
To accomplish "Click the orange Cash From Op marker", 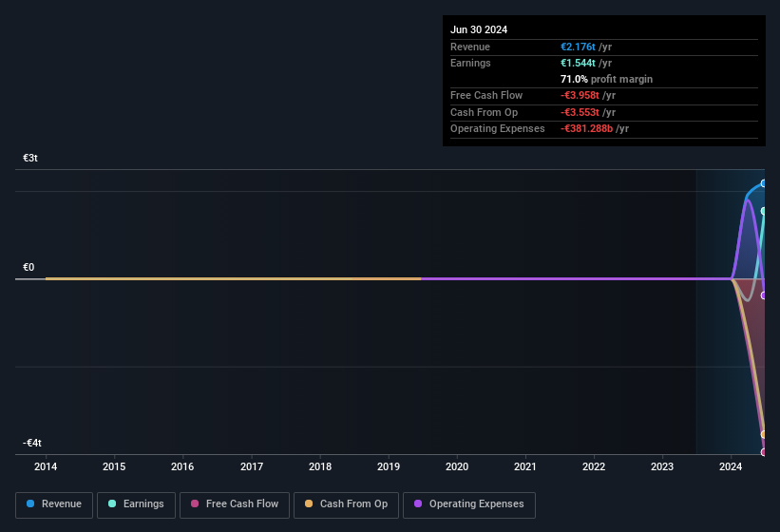I will (764, 435).
